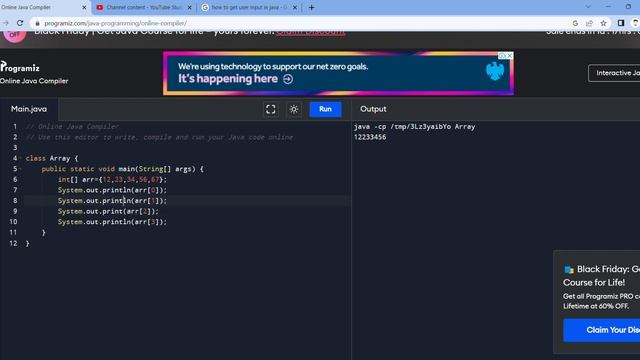The height and width of the screenshot is (360, 640).
Task: Click line 10 println(arr[3]) statement
Action: point(112,222)
